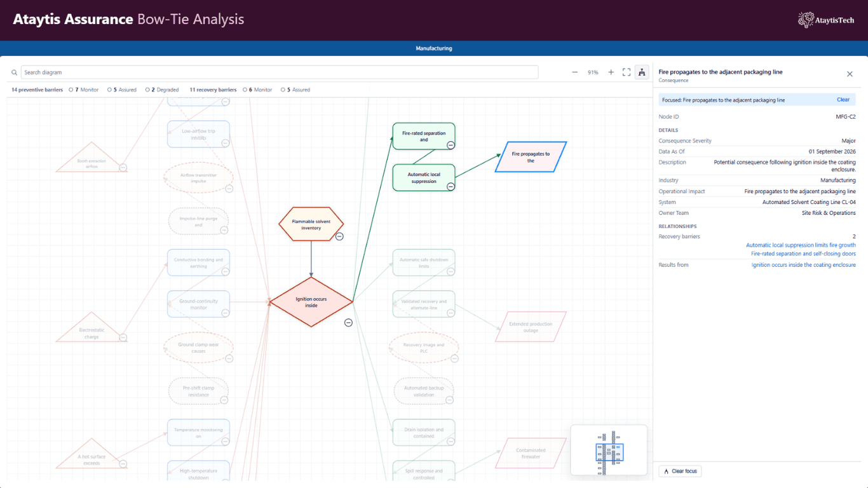This screenshot has width=868, height=488.
Task: Toggle the 6 Monitor recovery filter
Action: click(257, 90)
